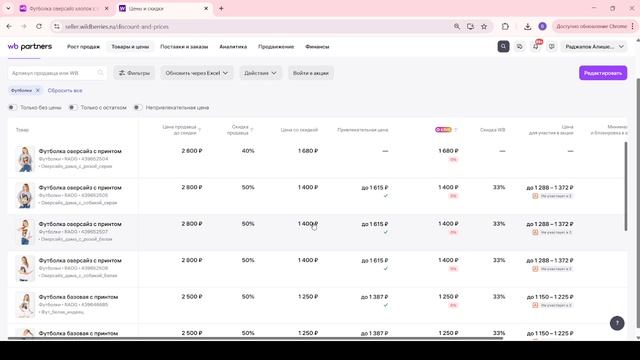Close the Футболка оверсайз browser tab

pos(107,8)
